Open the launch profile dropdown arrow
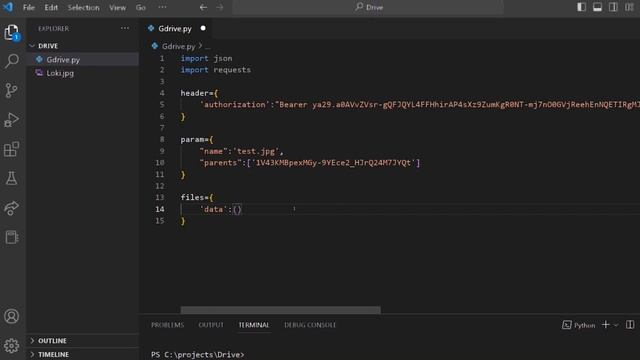This screenshot has width=640, height=360. [x=616, y=325]
